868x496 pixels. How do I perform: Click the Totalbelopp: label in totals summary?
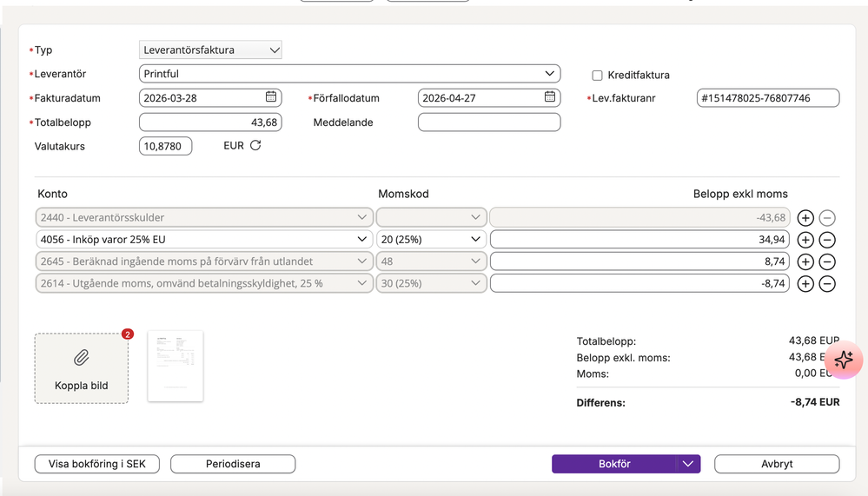(x=606, y=341)
